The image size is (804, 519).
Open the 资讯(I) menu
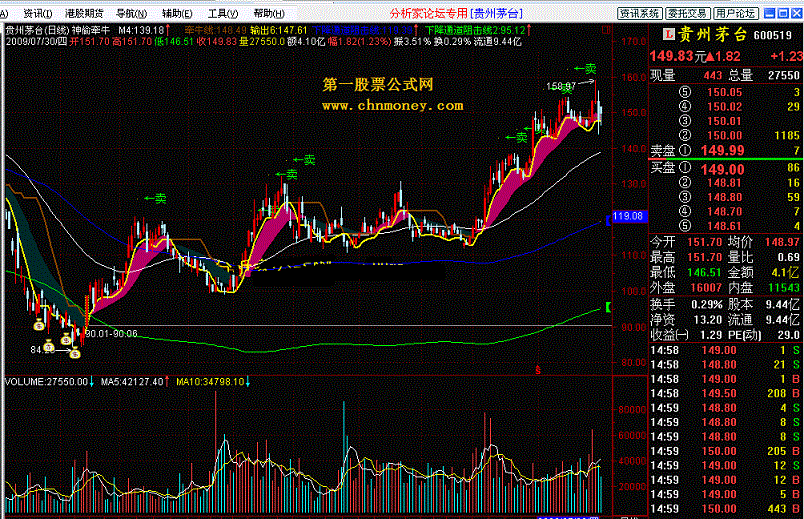[x=38, y=14]
